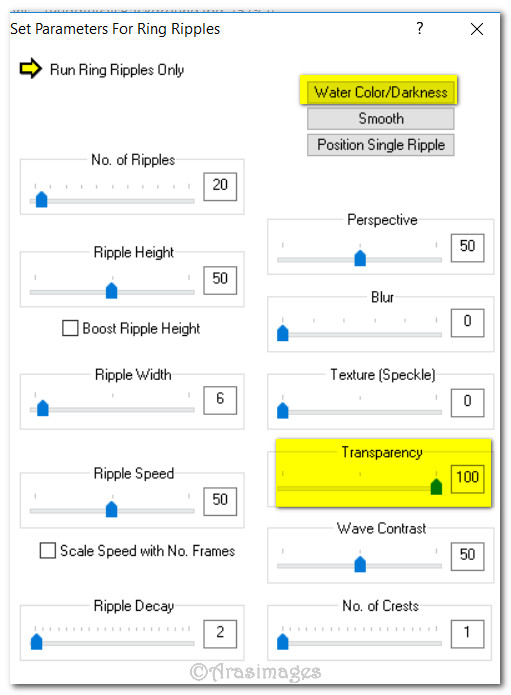Viewport: 511px width, 695px height.
Task: Click the Ripple Speed value box
Action: [220, 501]
